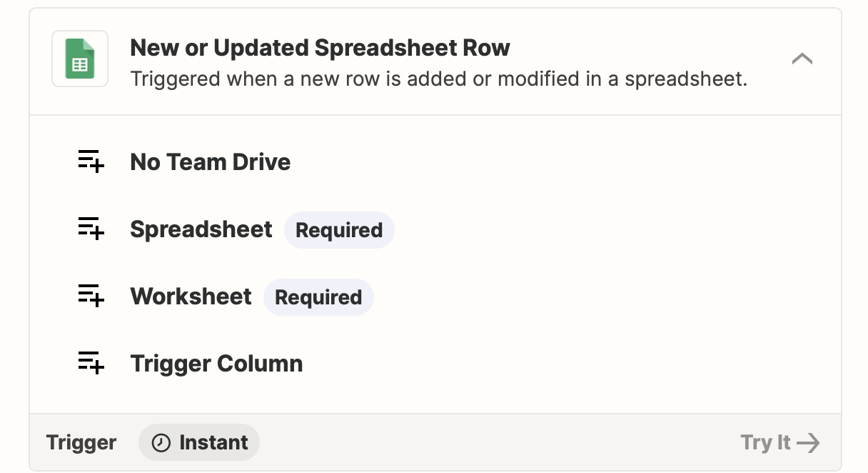
Task: Click the list-plus icon beside Worksheet
Action: [x=91, y=296]
